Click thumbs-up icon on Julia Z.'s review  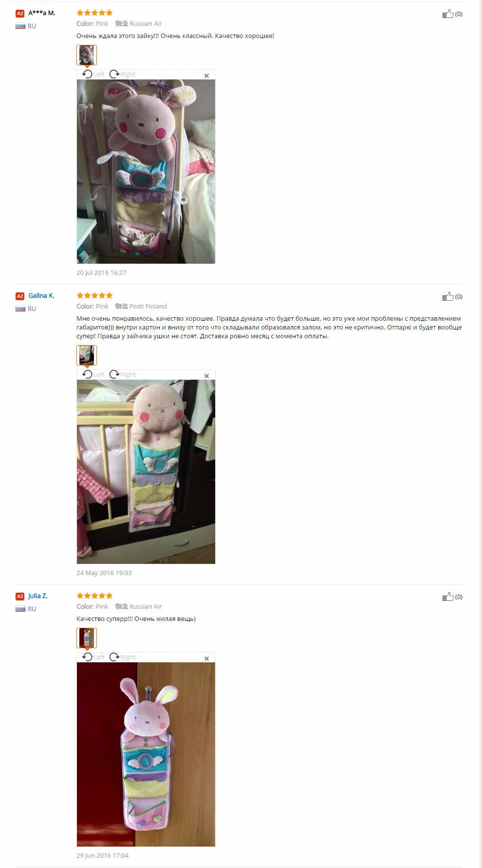coord(448,597)
